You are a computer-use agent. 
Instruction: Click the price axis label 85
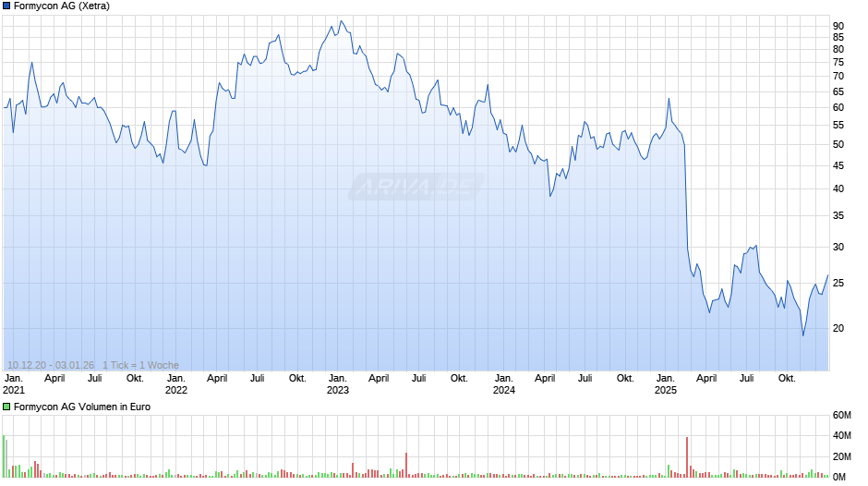838,37
